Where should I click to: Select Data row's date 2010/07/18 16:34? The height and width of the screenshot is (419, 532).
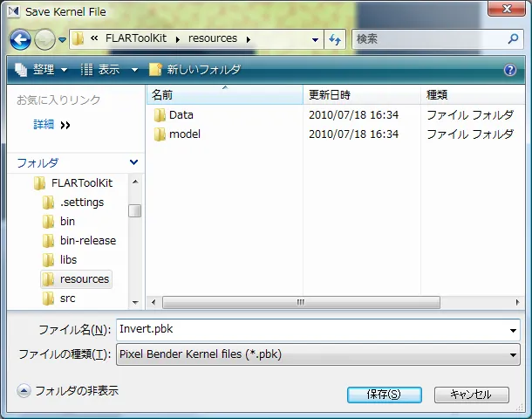(x=353, y=115)
